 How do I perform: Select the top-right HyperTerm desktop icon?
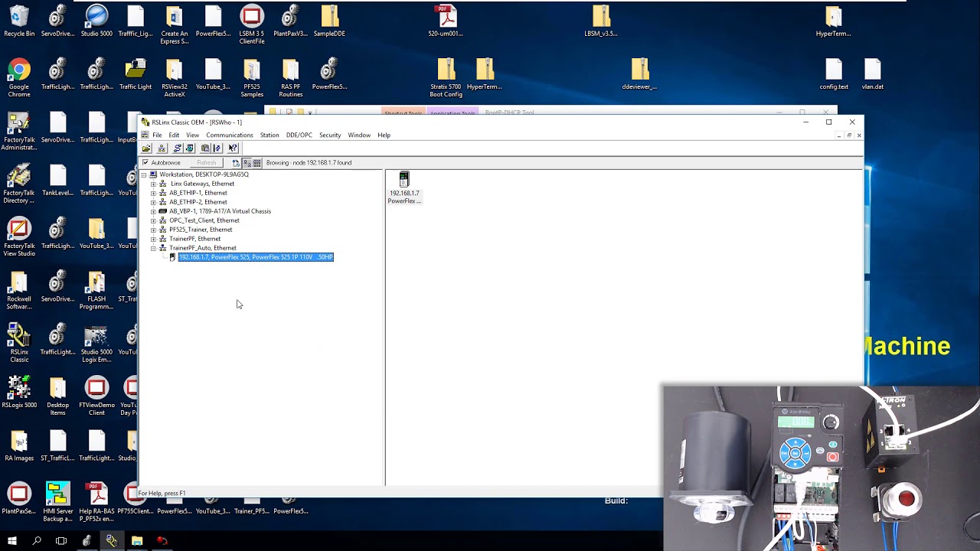(834, 21)
